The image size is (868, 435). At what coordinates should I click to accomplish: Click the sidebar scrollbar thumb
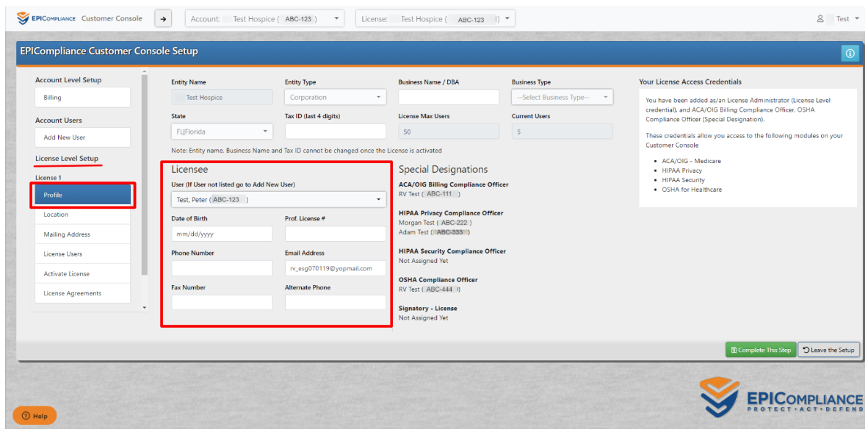coord(145,175)
